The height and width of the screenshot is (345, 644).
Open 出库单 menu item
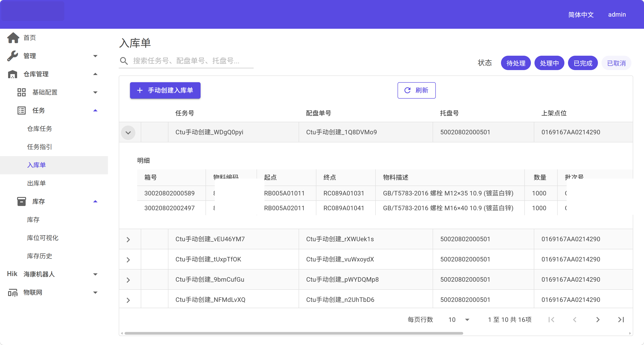36,183
